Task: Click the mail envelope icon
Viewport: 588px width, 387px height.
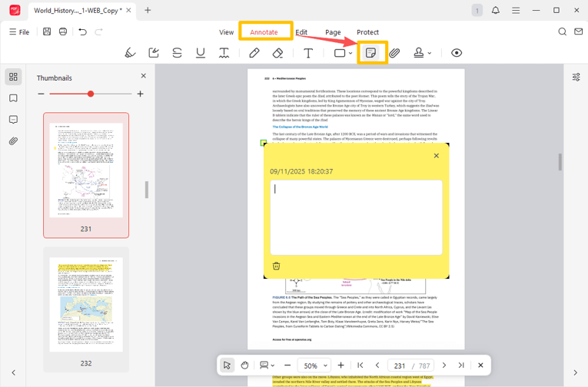Action: tap(578, 31)
